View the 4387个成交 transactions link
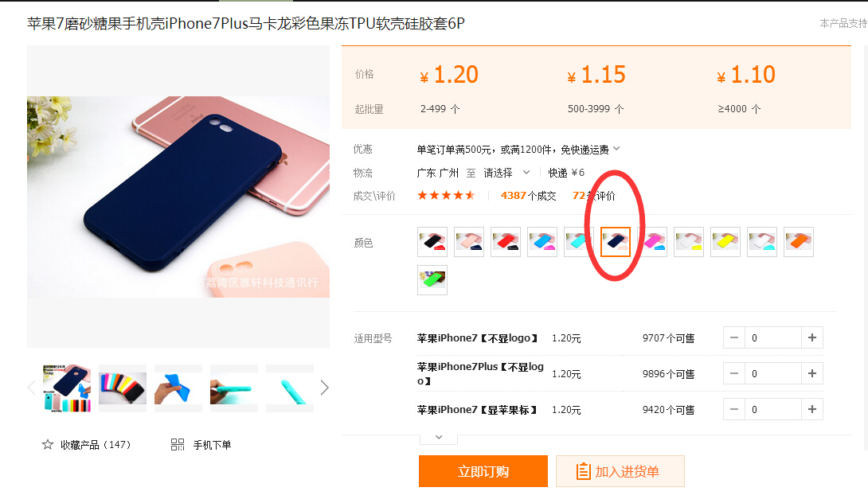868x503 pixels. (528, 196)
